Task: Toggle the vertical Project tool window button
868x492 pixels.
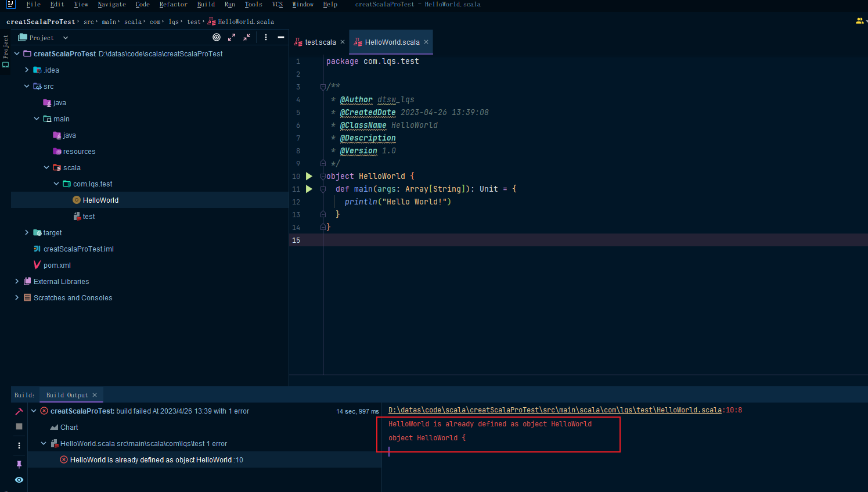Action: coord(5,51)
